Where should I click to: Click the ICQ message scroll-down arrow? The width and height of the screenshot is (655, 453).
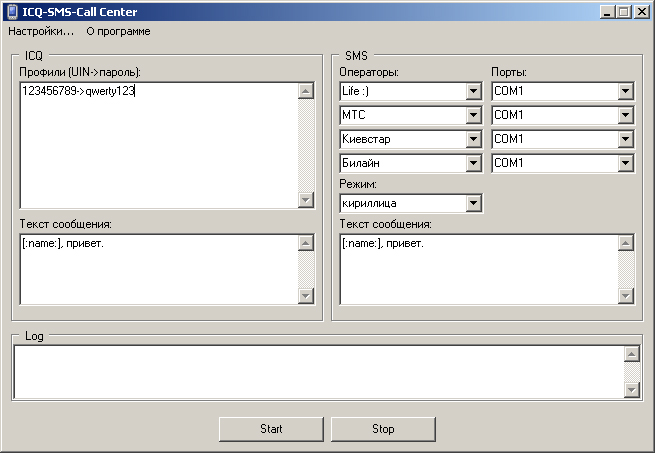click(x=306, y=296)
